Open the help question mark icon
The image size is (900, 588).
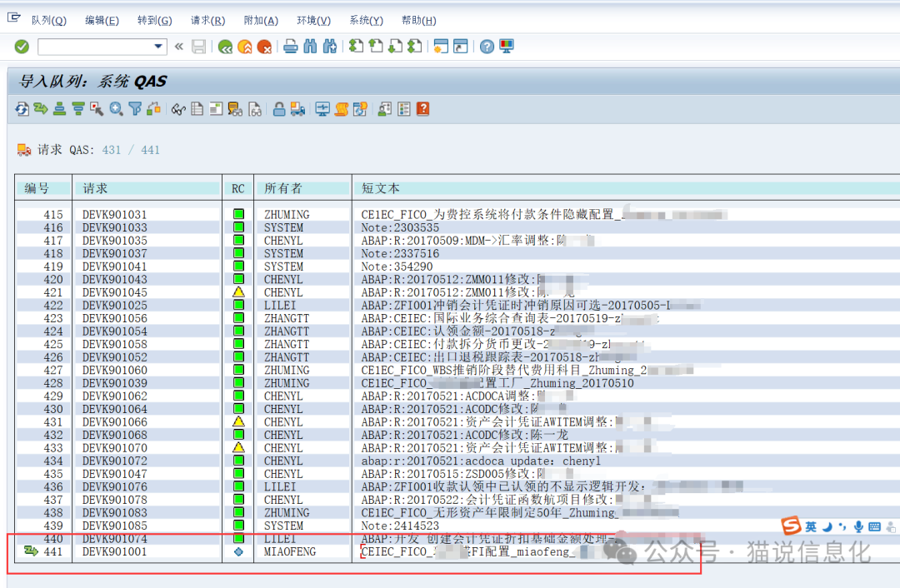487,47
